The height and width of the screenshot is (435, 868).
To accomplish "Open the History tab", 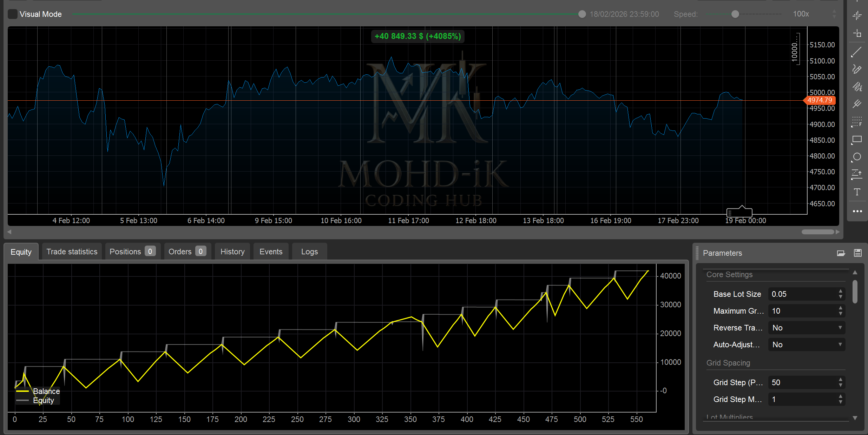I will coord(232,252).
